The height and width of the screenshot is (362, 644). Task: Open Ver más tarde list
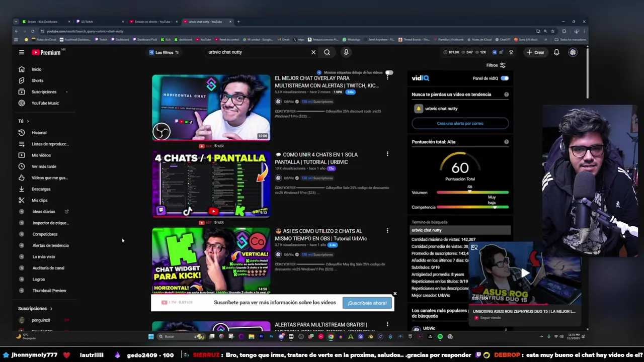tap(44, 166)
